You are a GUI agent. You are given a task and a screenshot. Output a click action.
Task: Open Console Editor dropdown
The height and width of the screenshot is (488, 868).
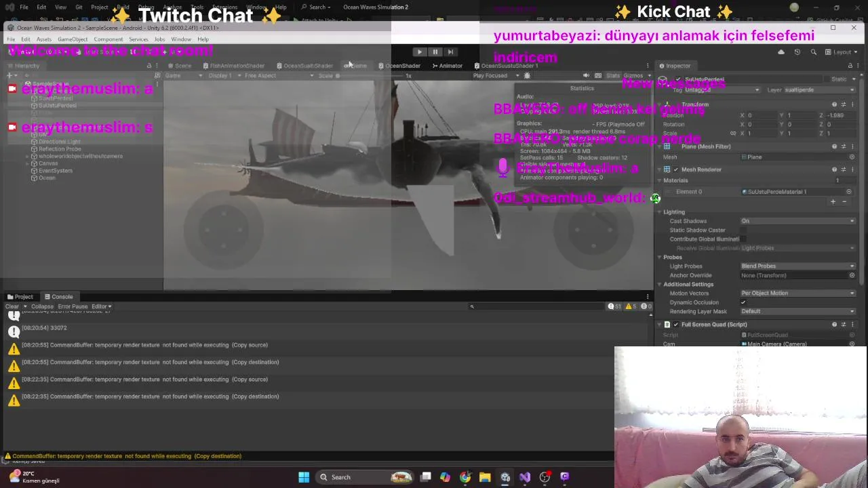(101, 306)
